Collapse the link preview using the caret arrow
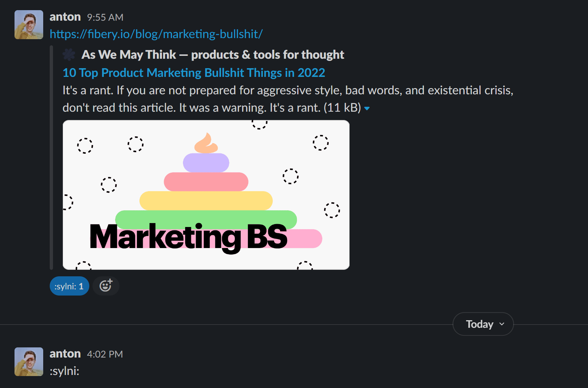The height and width of the screenshot is (388, 588). [367, 108]
